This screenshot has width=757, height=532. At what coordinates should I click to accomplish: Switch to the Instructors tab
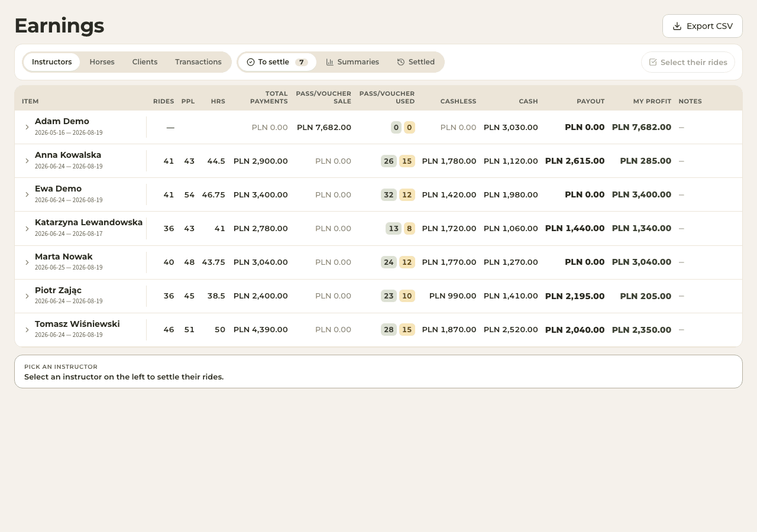[52, 62]
